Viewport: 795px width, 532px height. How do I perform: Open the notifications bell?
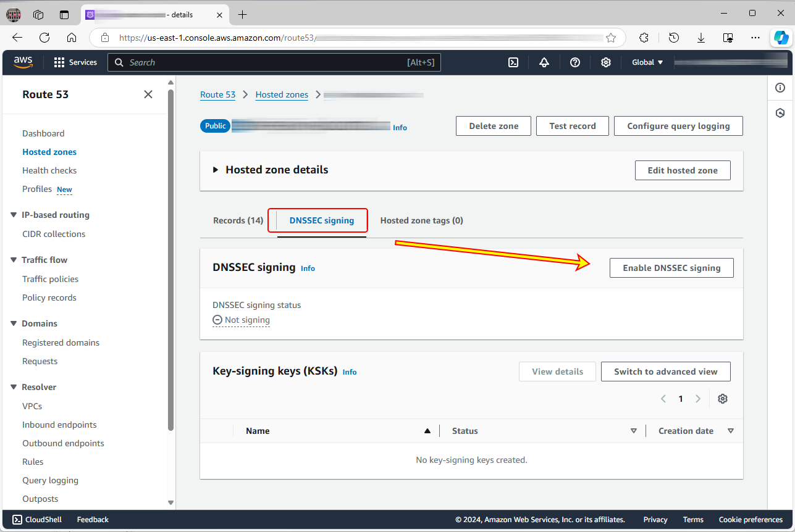(x=544, y=62)
